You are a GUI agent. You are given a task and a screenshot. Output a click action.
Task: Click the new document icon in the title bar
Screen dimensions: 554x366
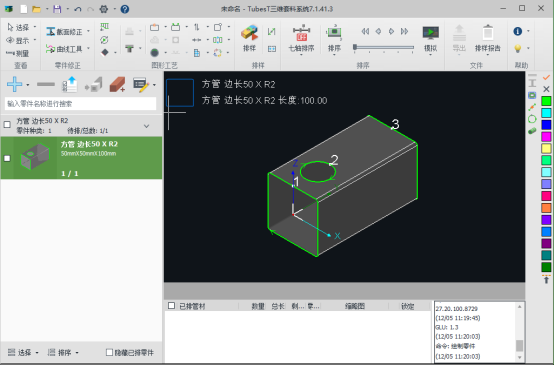click(x=24, y=9)
